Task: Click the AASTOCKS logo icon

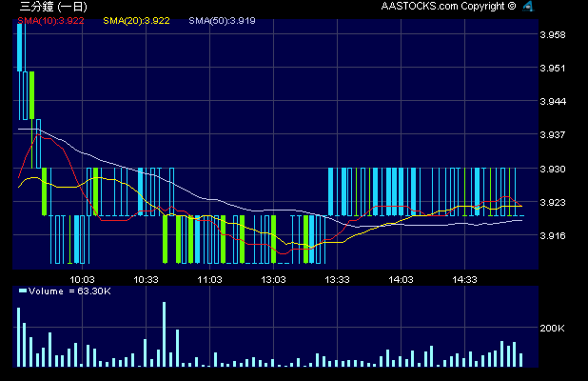Action: click(528, 6)
